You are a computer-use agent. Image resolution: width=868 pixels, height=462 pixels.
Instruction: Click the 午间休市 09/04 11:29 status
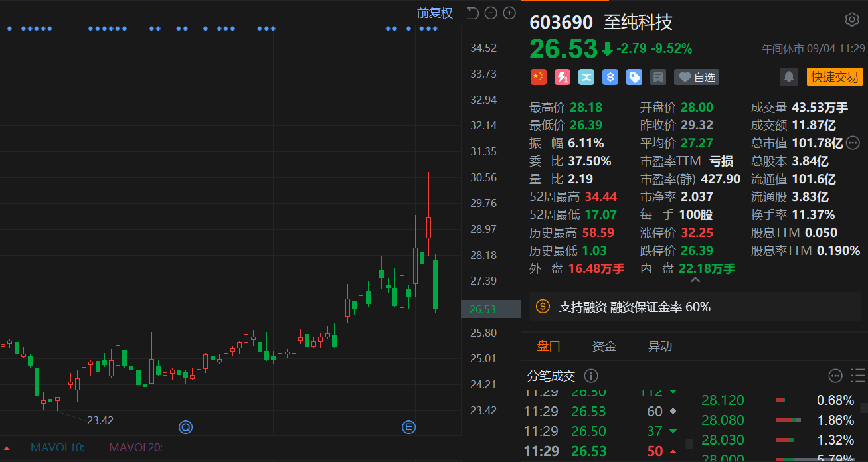[813, 49]
